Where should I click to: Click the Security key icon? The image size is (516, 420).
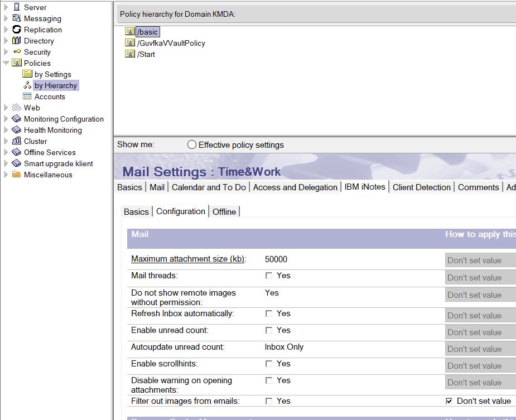pos(16,52)
